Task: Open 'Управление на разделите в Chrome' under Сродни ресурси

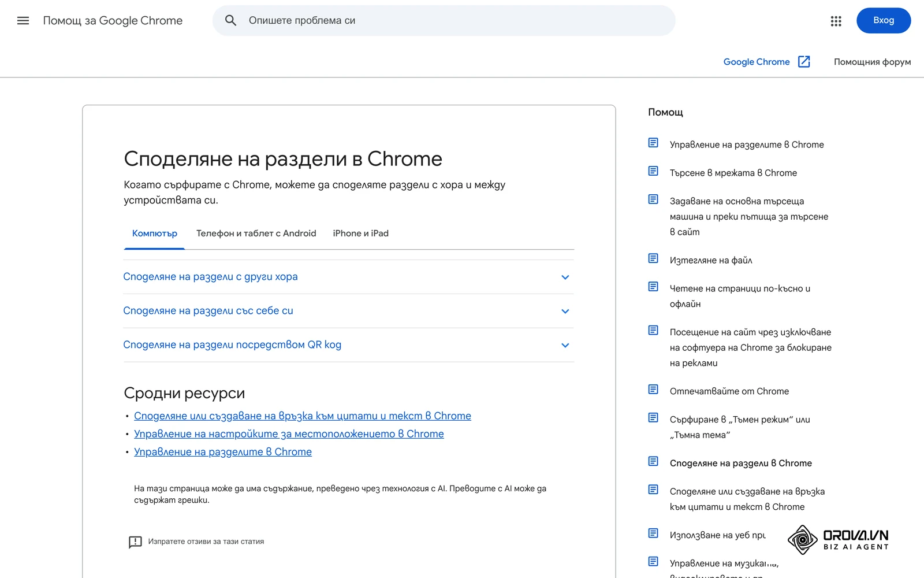Action: pos(223,452)
